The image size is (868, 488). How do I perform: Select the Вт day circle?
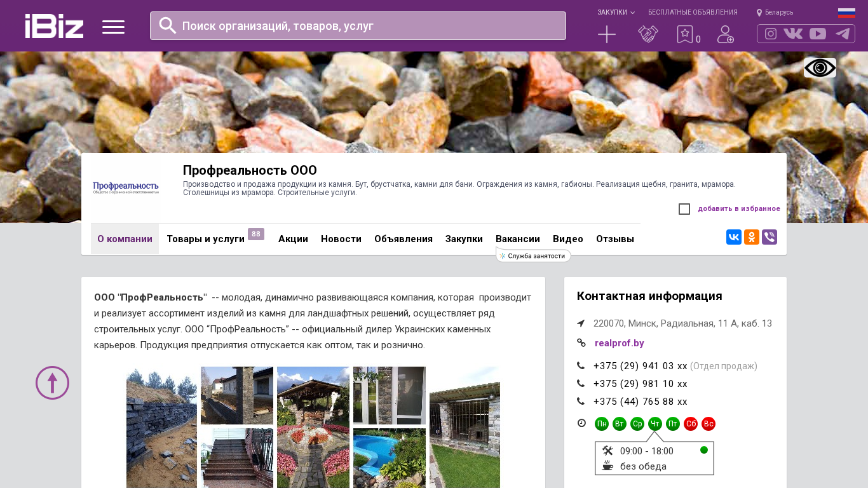coord(620,424)
